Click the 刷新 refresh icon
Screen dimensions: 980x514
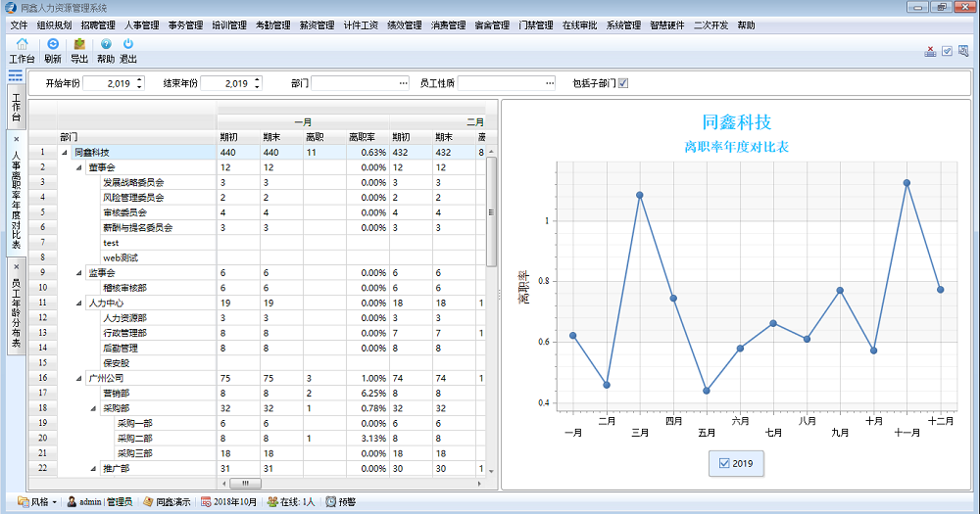click(x=53, y=44)
